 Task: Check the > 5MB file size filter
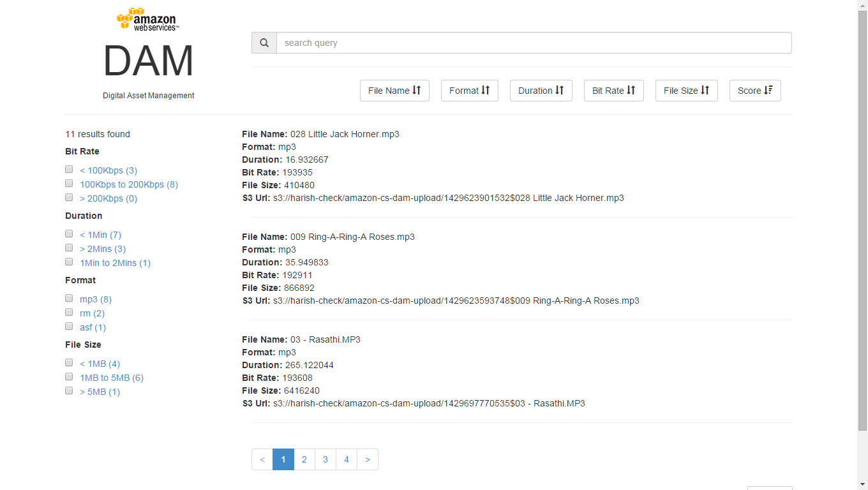click(x=69, y=390)
